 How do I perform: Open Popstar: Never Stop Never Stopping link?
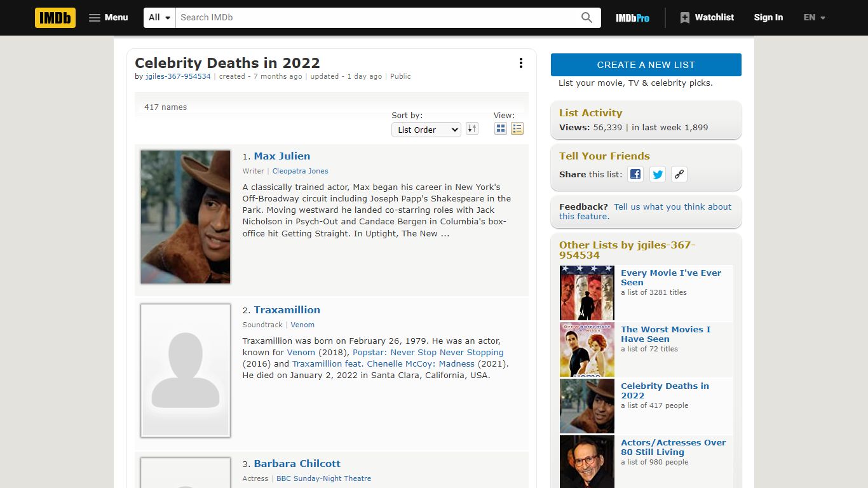pyautogui.click(x=428, y=353)
